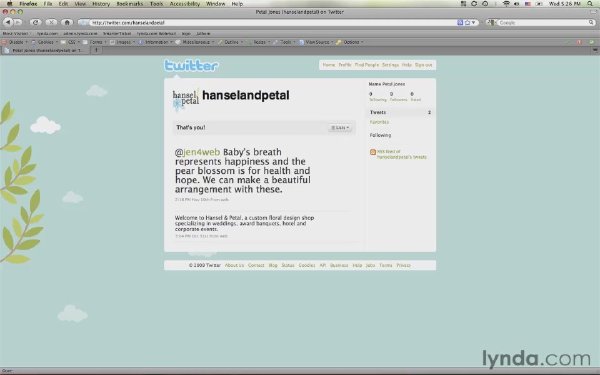Open the Firefox application menu

29,3
